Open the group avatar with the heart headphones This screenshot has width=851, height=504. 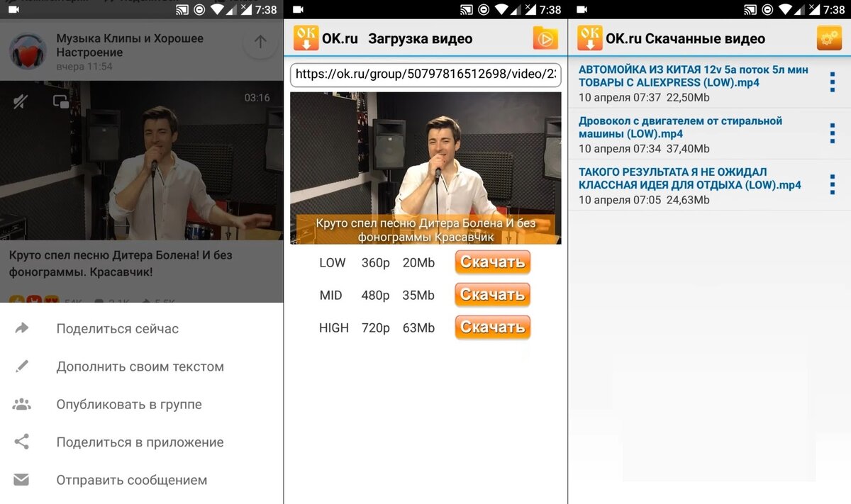pyautogui.click(x=28, y=50)
